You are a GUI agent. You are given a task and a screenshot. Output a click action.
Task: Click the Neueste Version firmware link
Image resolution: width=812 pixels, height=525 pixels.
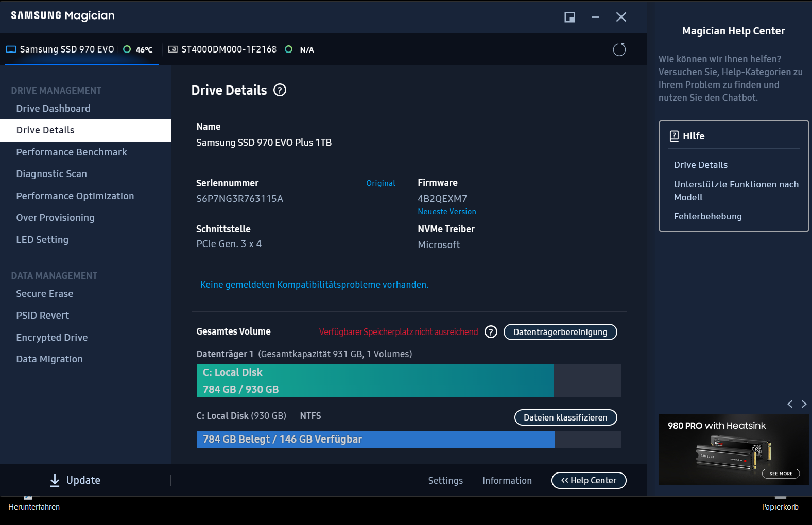(x=447, y=212)
